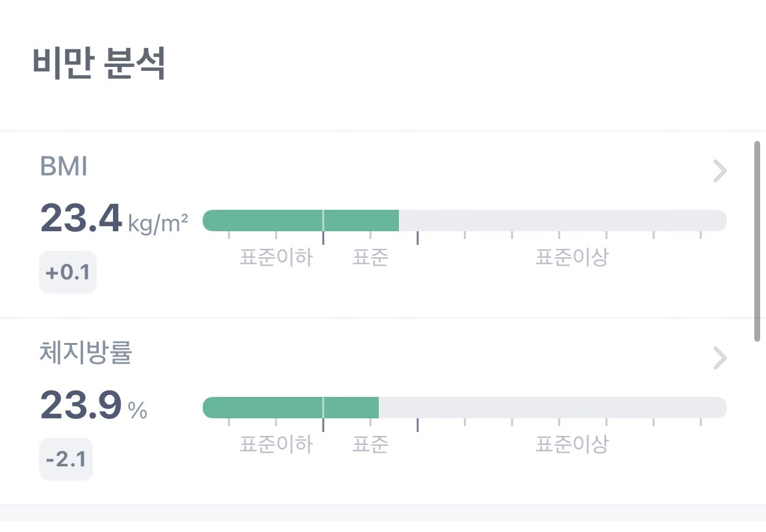Click the 23.9 % body fat value
This screenshot has width=766, height=532.
(x=94, y=405)
